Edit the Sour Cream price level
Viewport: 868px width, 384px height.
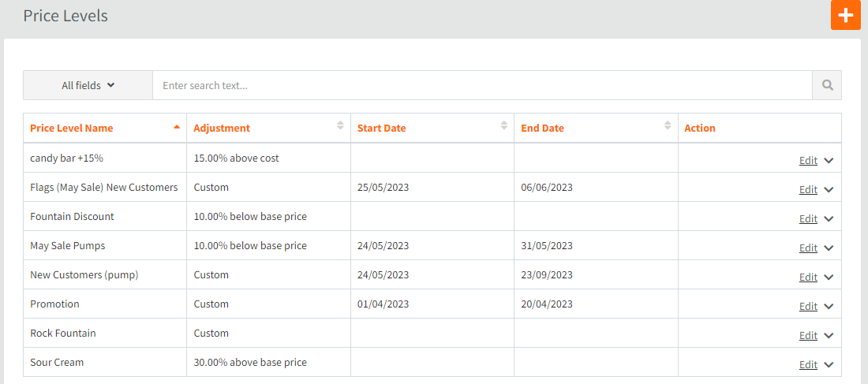coord(808,364)
